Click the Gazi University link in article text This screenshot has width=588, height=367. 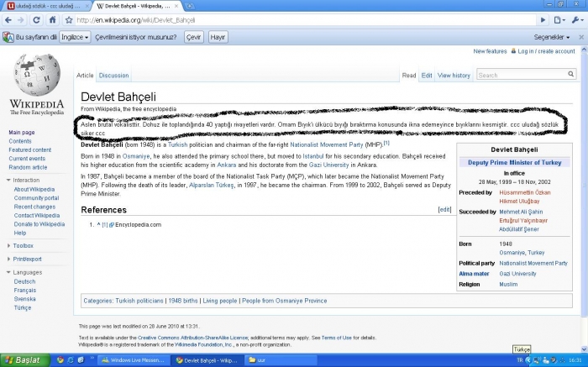[329, 165]
